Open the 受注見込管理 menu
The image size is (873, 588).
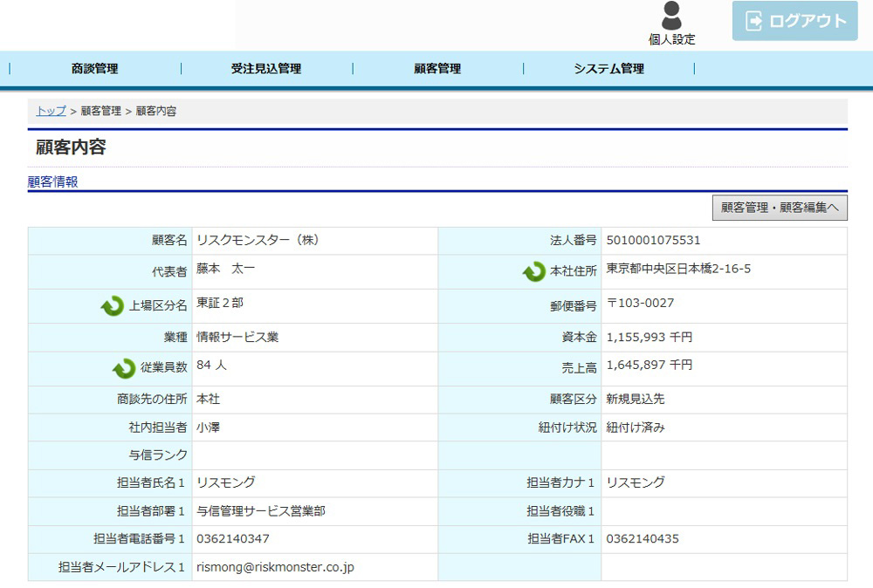266,69
